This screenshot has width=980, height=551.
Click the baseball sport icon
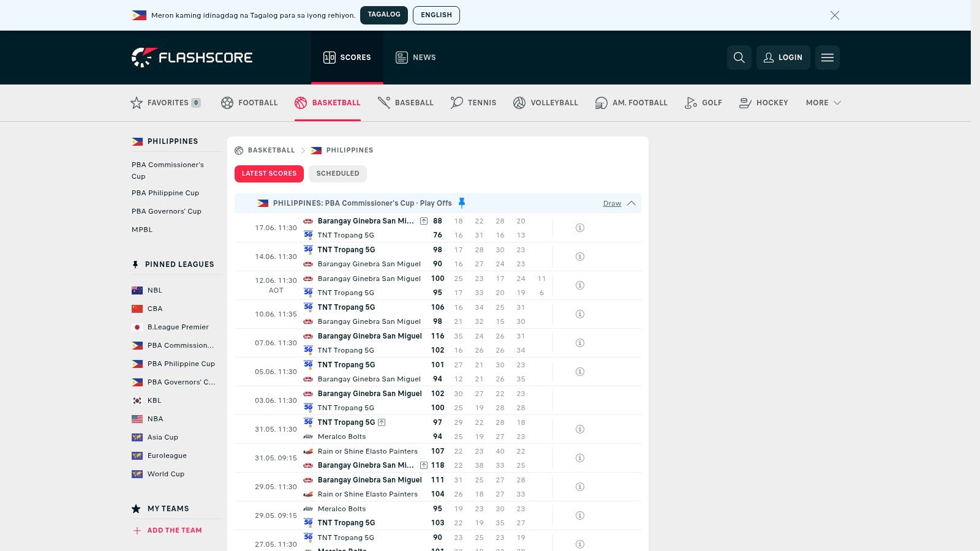384,103
